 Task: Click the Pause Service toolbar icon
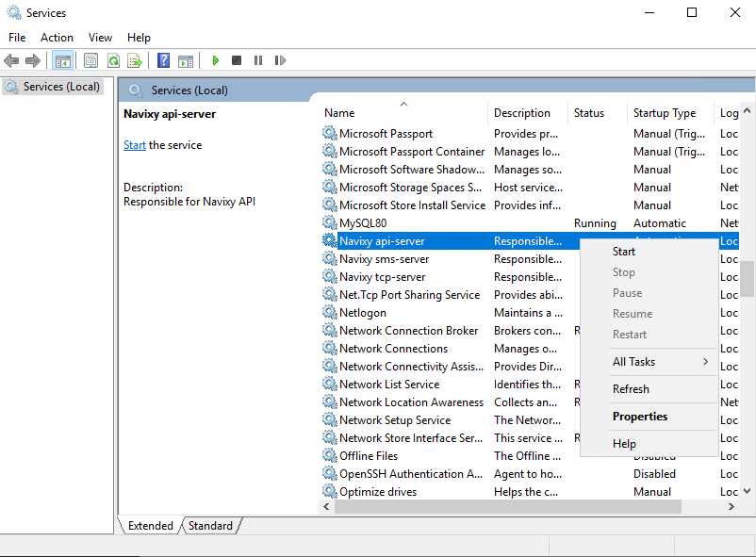[258, 60]
